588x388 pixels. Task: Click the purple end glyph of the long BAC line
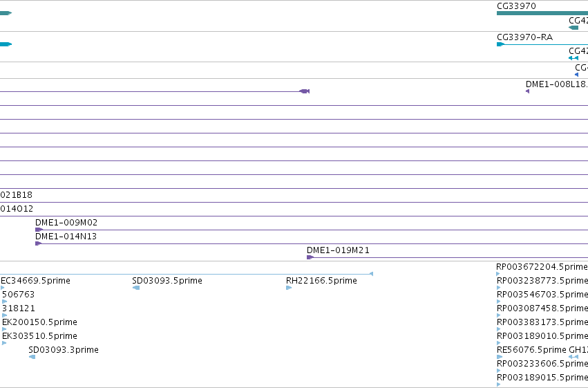tap(305, 91)
